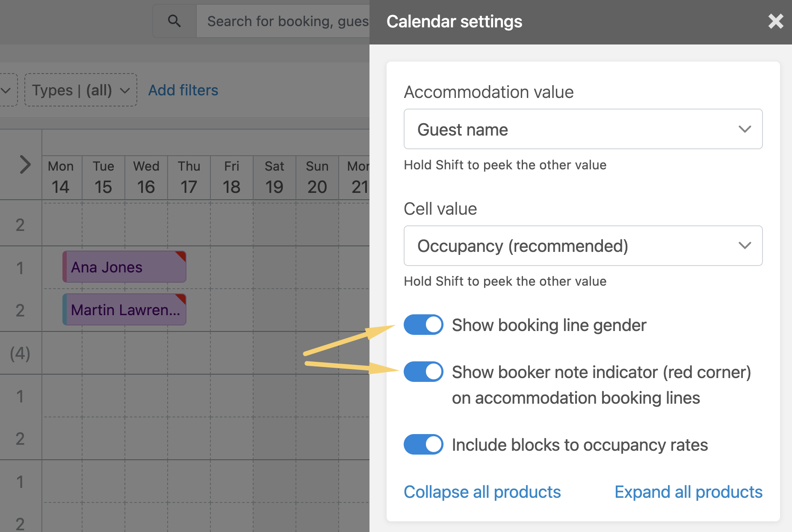The height and width of the screenshot is (532, 792).
Task: Select the Mon 14 date header
Action: click(x=61, y=177)
